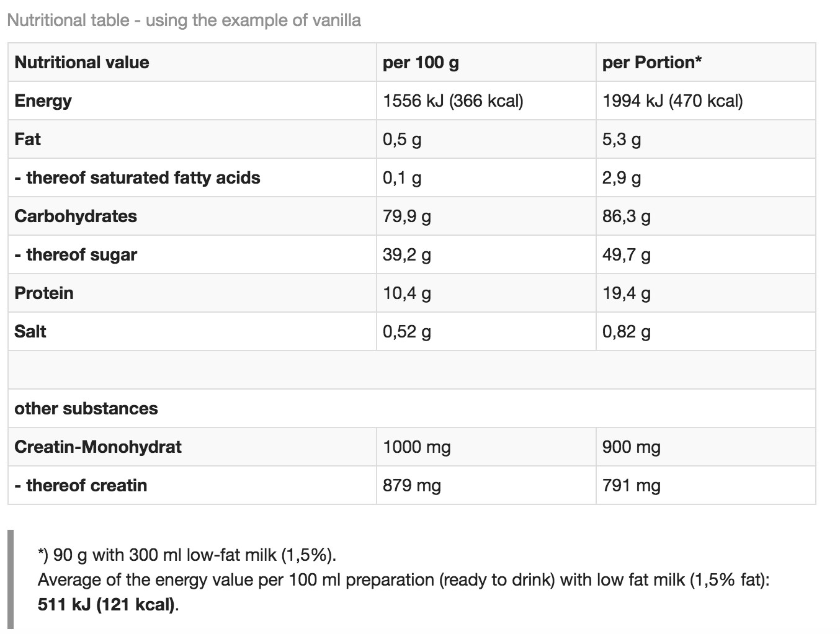Click the '1556 kJ (366 kcal)' energy value
This screenshot has width=840, height=634.
(453, 100)
